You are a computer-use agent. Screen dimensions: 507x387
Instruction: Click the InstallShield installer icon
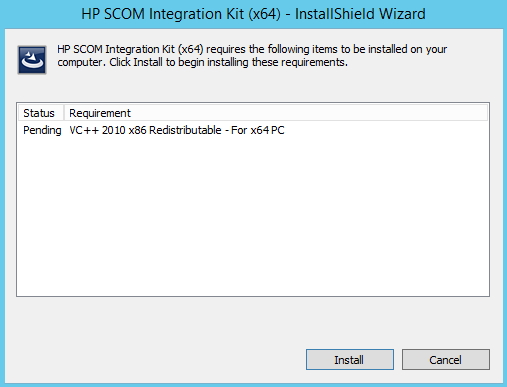tap(32, 60)
